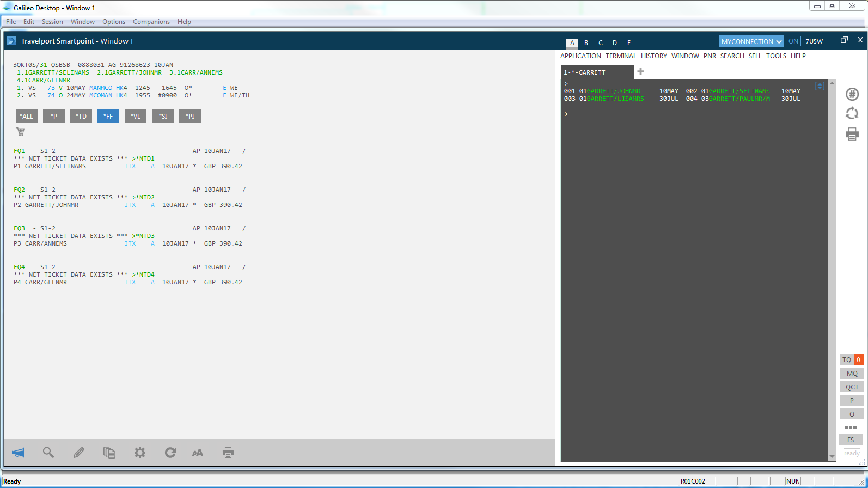The width and height of the screenshot is (868, 488).
Task: Click the QCT button
Action: coord(852,387)
